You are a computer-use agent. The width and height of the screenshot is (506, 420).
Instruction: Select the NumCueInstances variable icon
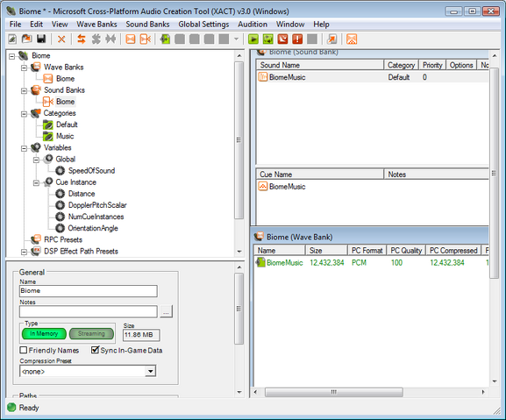[60, 217]
